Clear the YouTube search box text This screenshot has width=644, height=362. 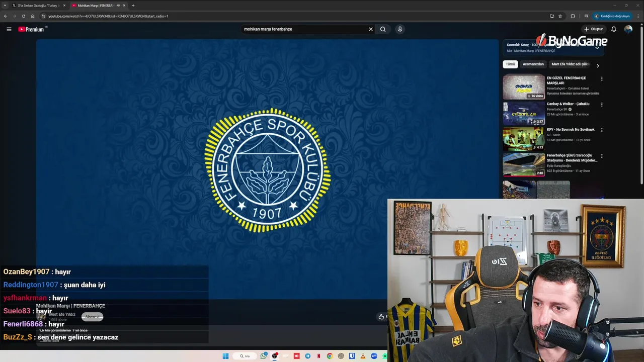(x=371, y=29)
